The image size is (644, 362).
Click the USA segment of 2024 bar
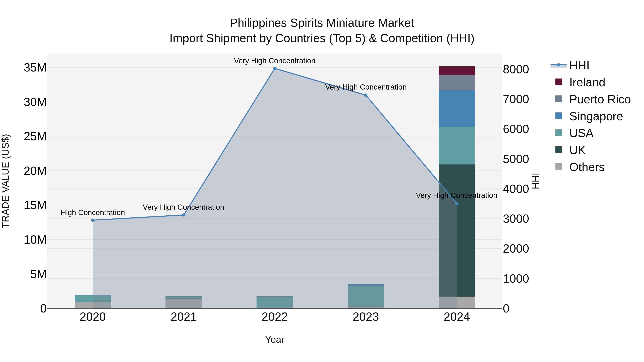pyautogui.click(x=457, y=145)
